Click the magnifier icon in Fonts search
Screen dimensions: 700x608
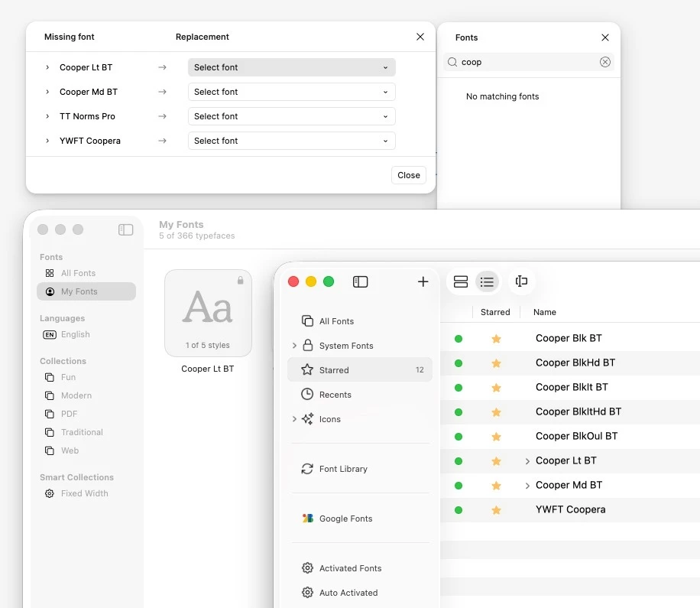[452, 62]
